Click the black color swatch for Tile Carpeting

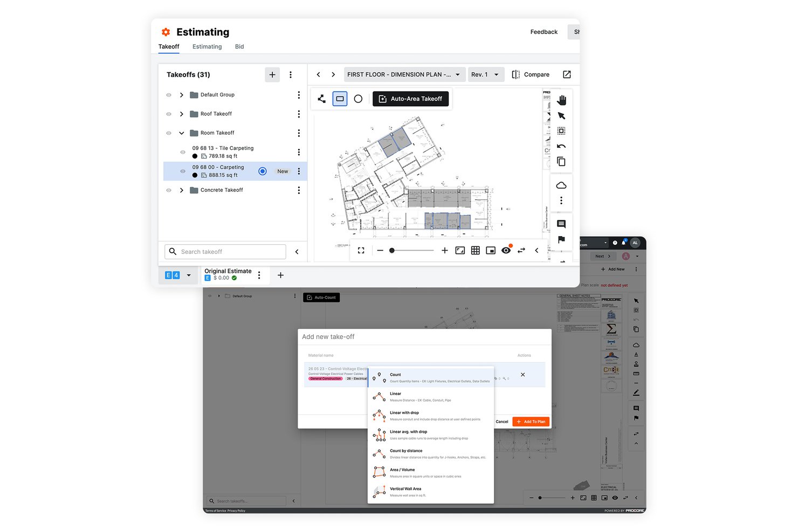195,156
